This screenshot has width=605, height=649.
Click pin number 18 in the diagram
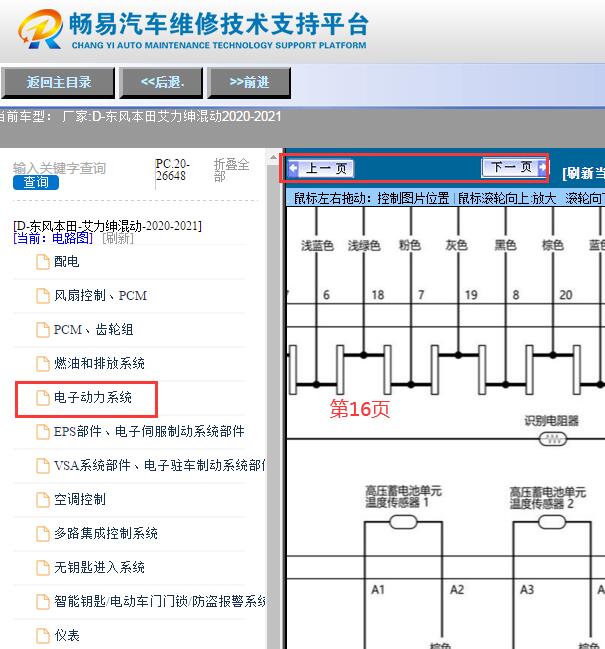[x=378, y=295]
